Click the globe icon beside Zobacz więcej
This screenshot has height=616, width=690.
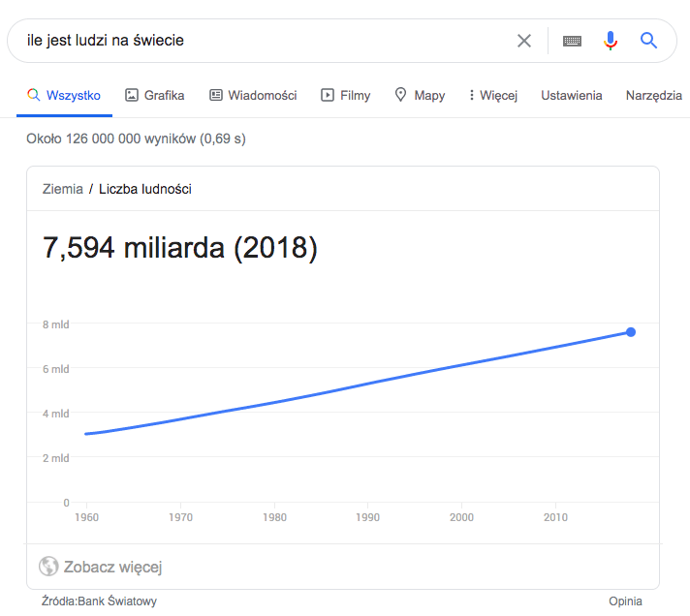point(48,567)
